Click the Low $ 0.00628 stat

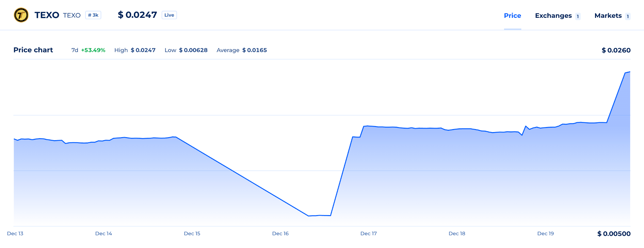click(x=186, y=50)
